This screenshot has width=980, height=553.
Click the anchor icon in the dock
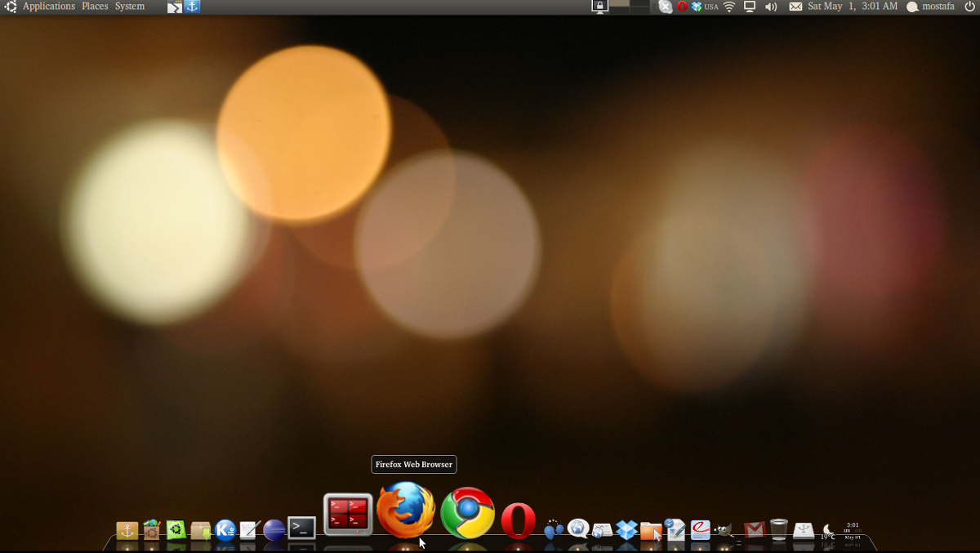pos(127,531)
